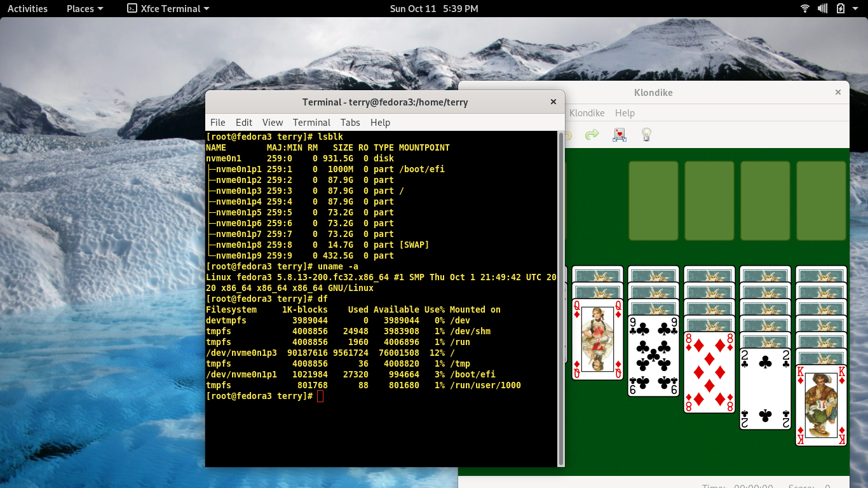Click the nvme0n1p8 row labeled [SWAP]
Screen dimensions: 868x488
pyautogui.click(x=318, y=245)
